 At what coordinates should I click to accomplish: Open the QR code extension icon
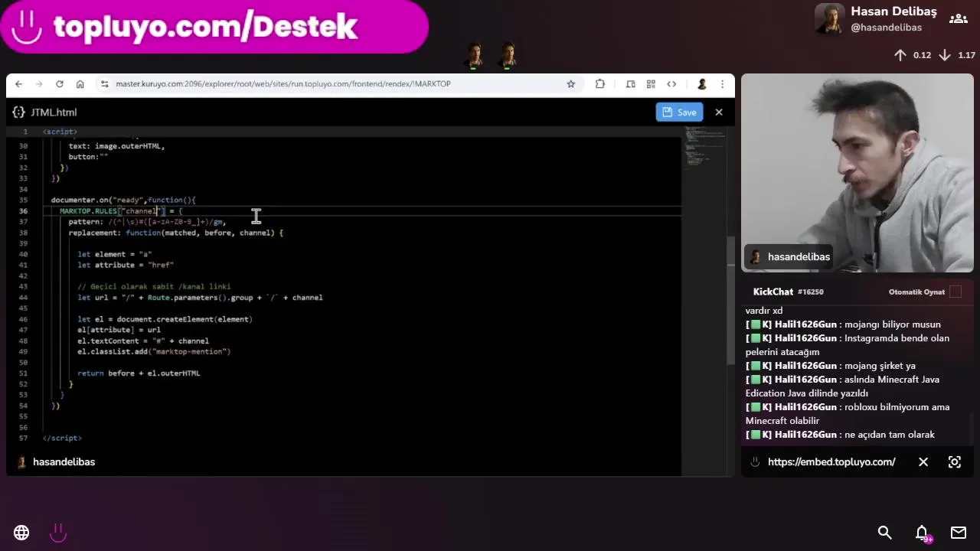(x=651, y=84)
